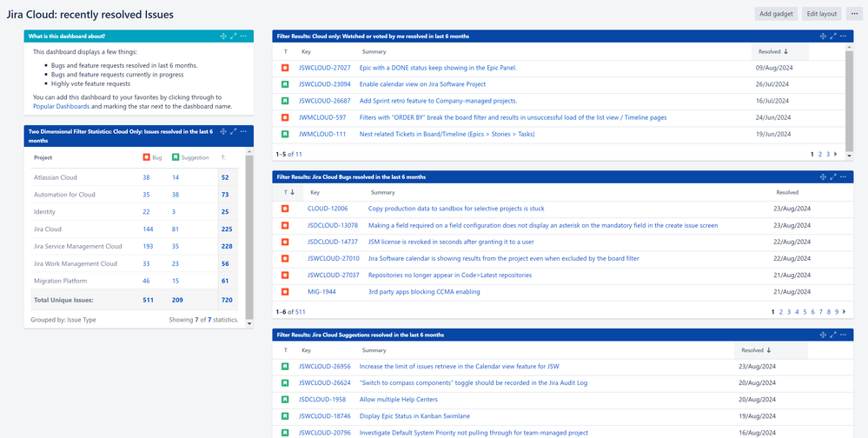Click move handle of Jira Cloud Suggestions resolved gadget

coord(823,335)
